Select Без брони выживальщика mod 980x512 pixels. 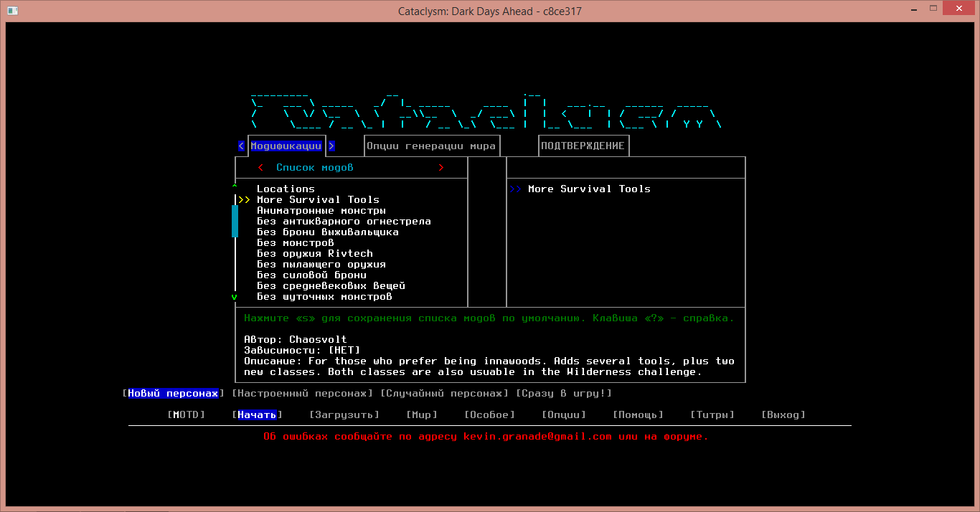pyautogui.click(x=328, y=232)
